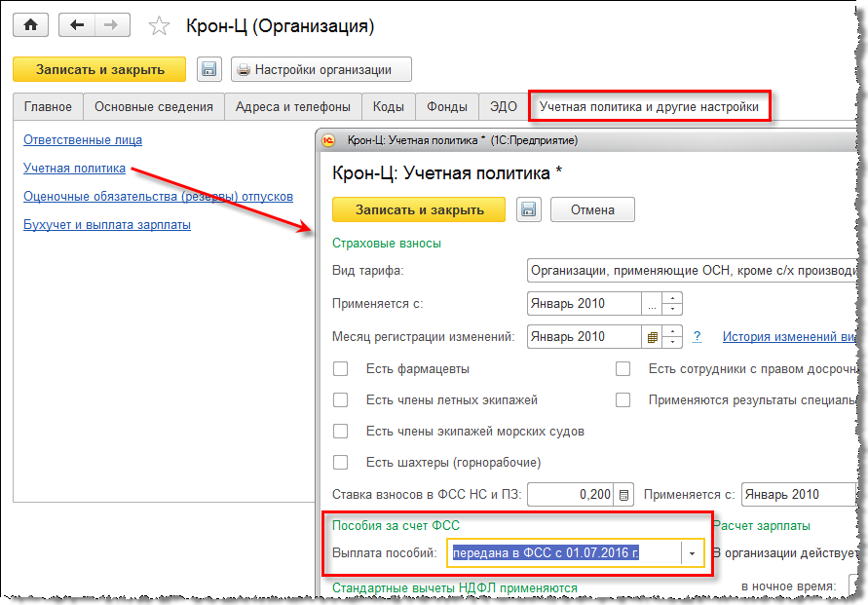Toggle Есть сотрудники с правом досрочного checkbox
The width and height of the screenshot is (868, 605).
(623, 368)
